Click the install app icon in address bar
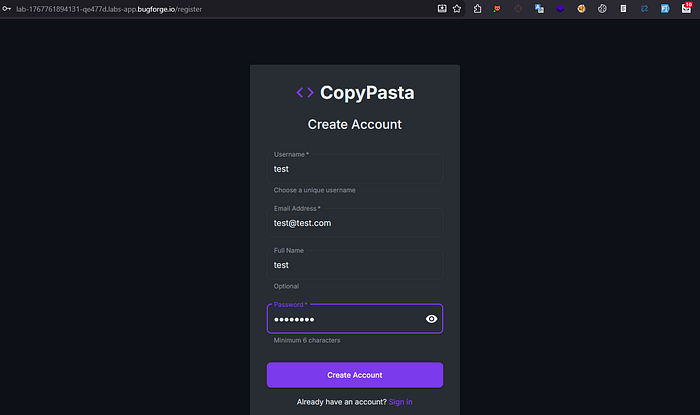This screenshot has width=700, height=415. [442, 8]
